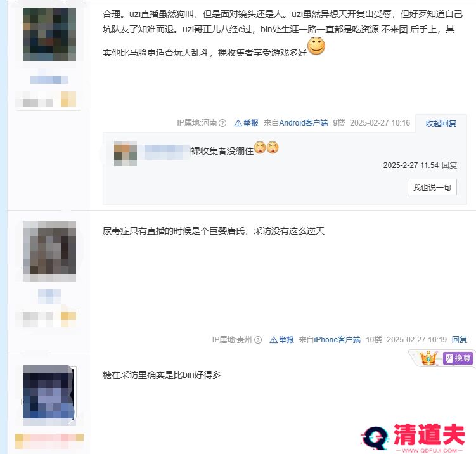Click the crown 挽尊 badge
The width and height of the screenshot is (476, 454).
[445, 358]
